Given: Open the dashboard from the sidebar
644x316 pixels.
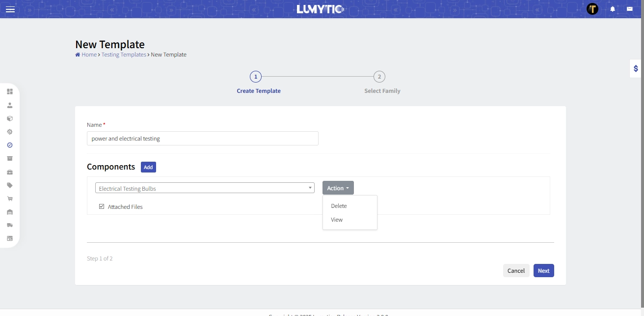Looking at the screenshot, I should (10, 91).
